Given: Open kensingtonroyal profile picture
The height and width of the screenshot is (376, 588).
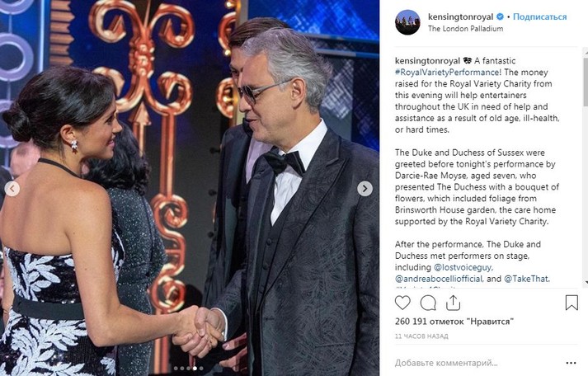Looking at the screenshot, I should click(x=407, y=22).
